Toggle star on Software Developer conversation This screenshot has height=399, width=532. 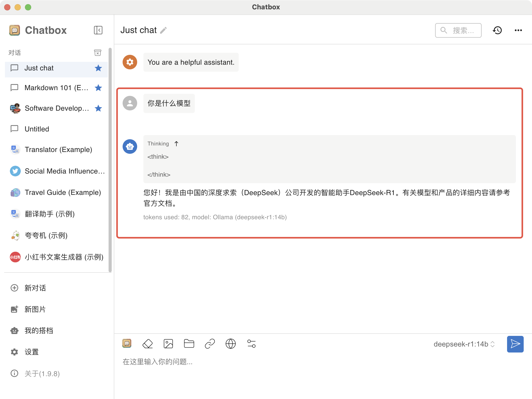98,108
